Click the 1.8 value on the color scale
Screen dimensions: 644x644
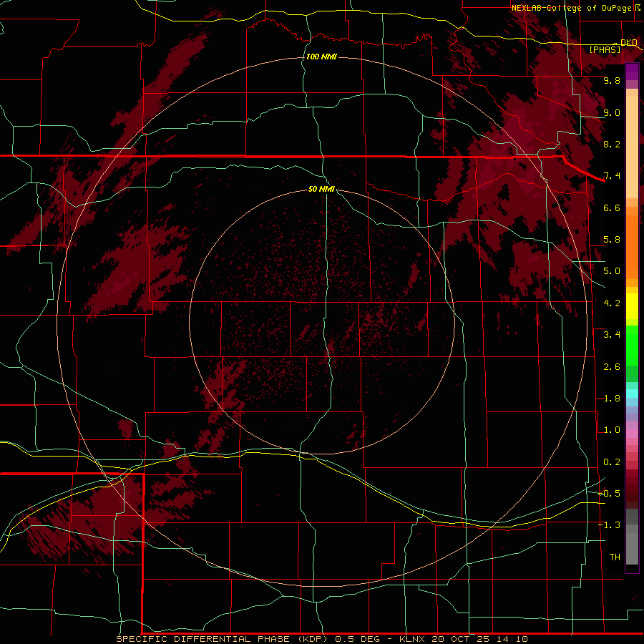[612, 399]
